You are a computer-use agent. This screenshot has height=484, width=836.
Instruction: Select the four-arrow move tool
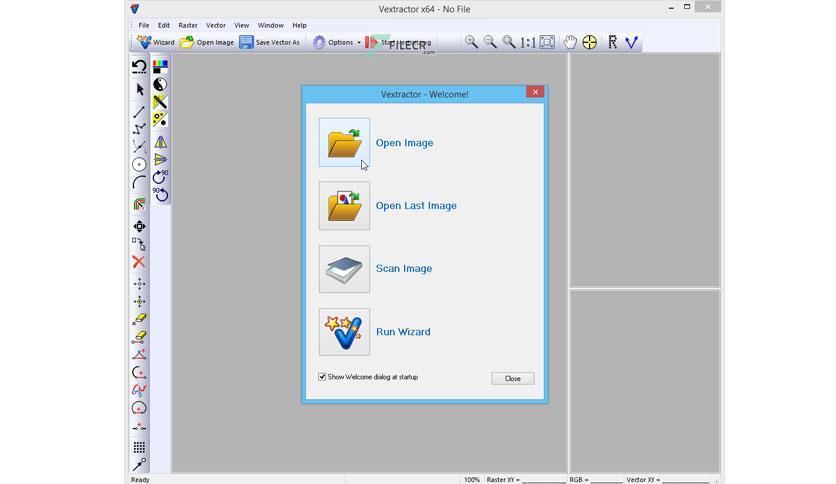tap(139, 227)
